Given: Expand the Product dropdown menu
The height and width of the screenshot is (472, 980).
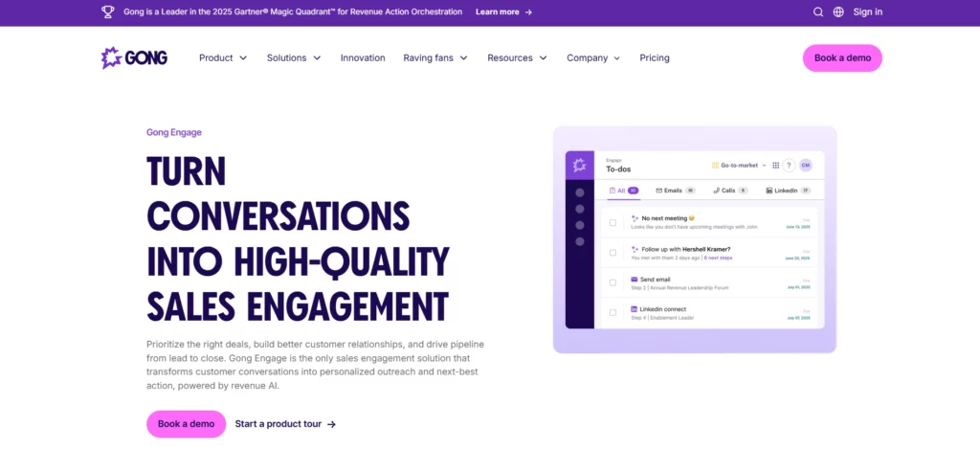Looking at the screenshot, I should [x=223, y=58].
